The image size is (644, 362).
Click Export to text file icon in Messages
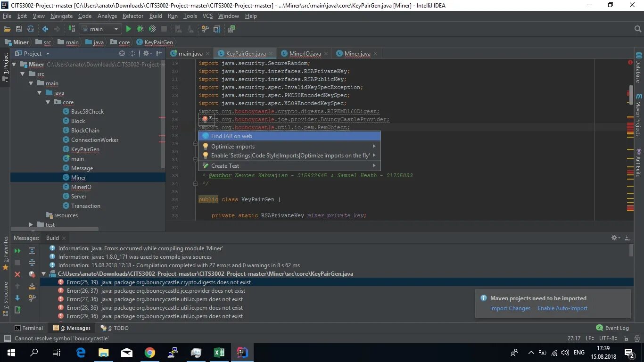pyautogui.click(x=17, y=310)
